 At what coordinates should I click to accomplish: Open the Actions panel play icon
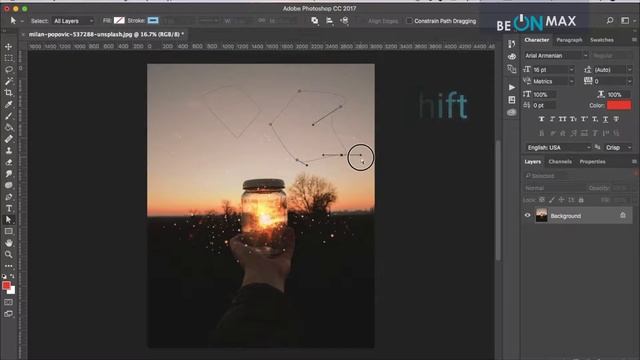(512, 87)
